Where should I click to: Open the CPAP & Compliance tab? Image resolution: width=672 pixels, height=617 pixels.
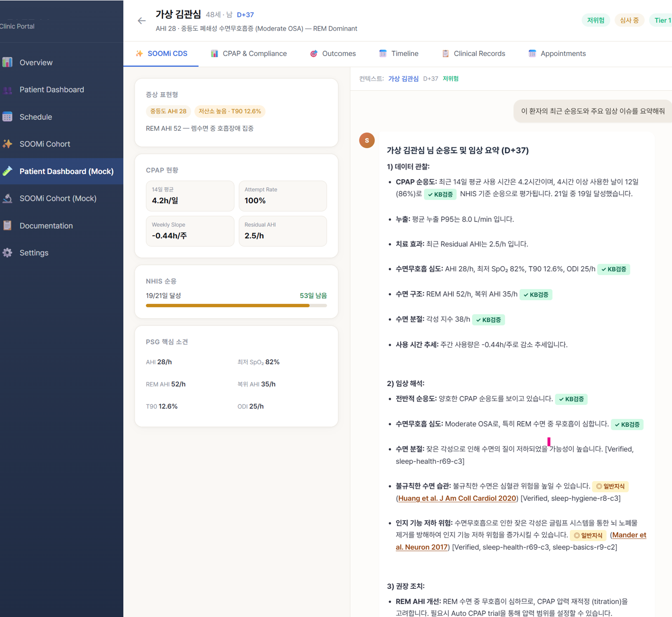[x=248, y=54]
